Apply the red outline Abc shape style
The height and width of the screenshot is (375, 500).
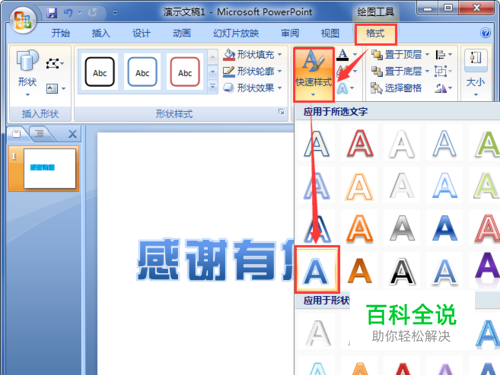[x=185, y=72]
